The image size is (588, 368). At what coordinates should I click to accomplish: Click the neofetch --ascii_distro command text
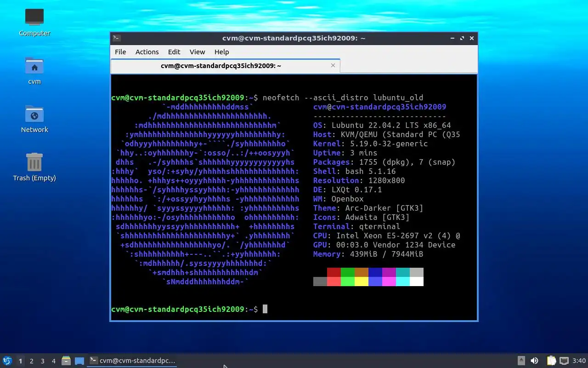click(x=343, y=98)
